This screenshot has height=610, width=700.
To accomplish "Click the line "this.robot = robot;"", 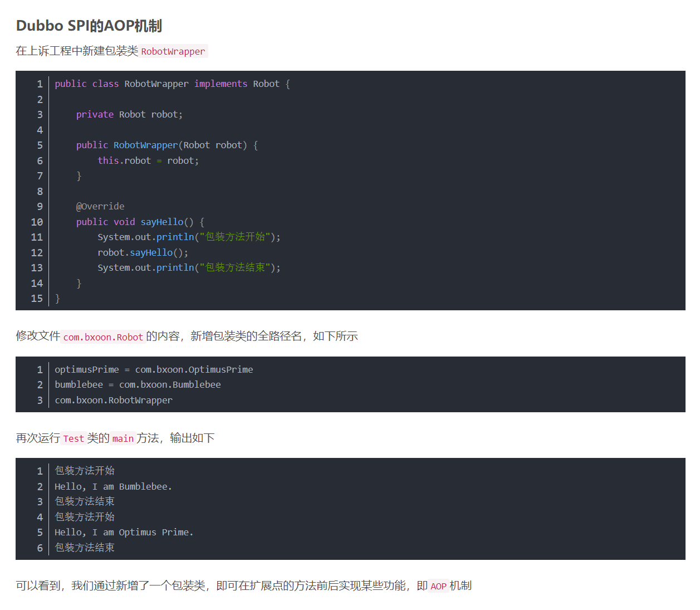I will point(148,160).
